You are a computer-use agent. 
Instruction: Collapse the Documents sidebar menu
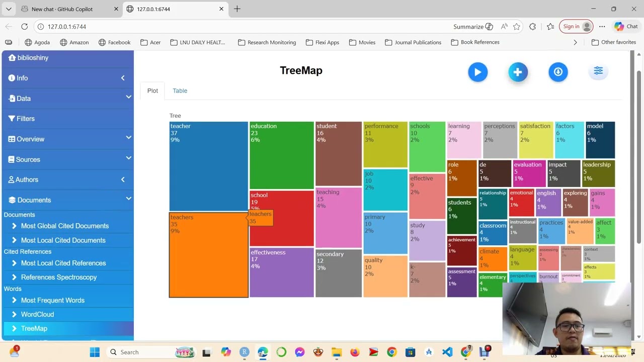click(x=67, y=200)
